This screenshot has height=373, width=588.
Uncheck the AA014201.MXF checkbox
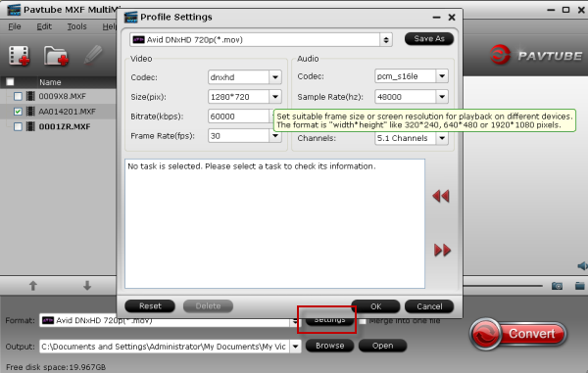click(x=18, y=112)
